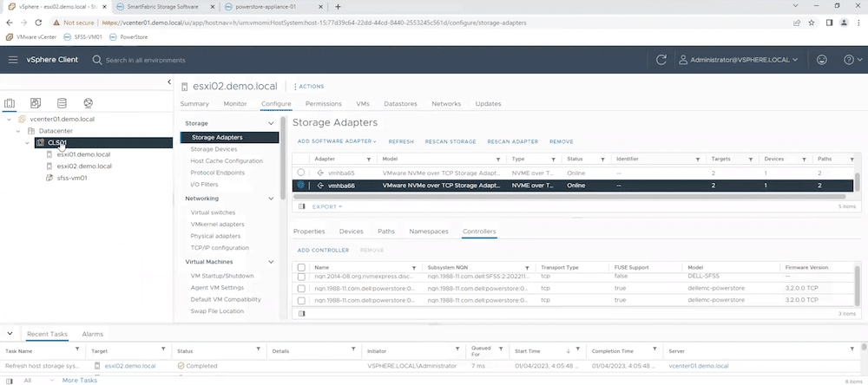
Task: Open the help question mark menu
Action: tap(853, 60)
